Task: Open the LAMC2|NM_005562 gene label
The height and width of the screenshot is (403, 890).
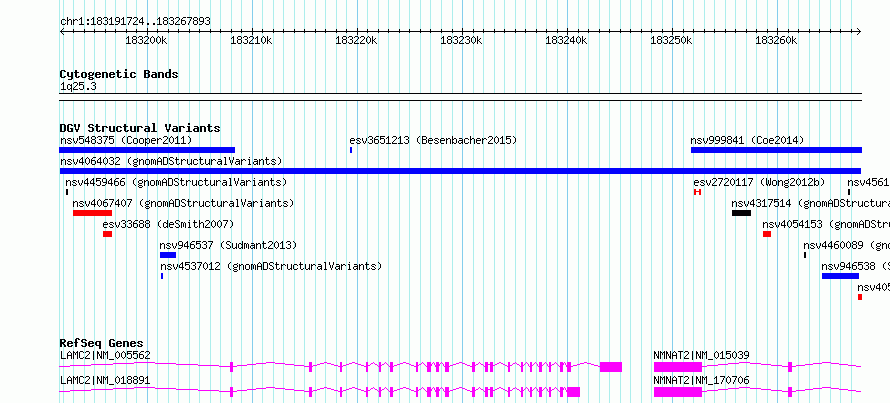Action: [105, 355]
